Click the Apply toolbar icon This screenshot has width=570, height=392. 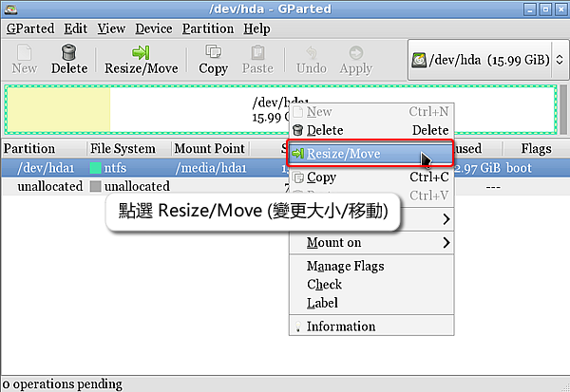356,53
